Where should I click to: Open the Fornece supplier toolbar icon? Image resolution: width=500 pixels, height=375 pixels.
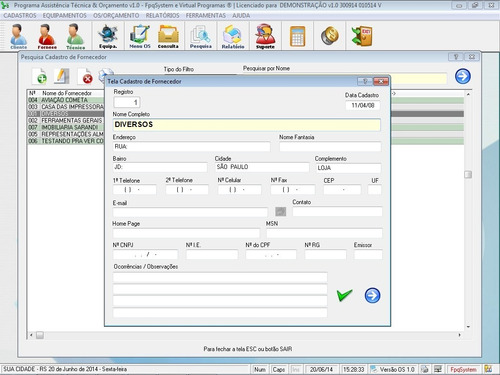click(47, 36)
